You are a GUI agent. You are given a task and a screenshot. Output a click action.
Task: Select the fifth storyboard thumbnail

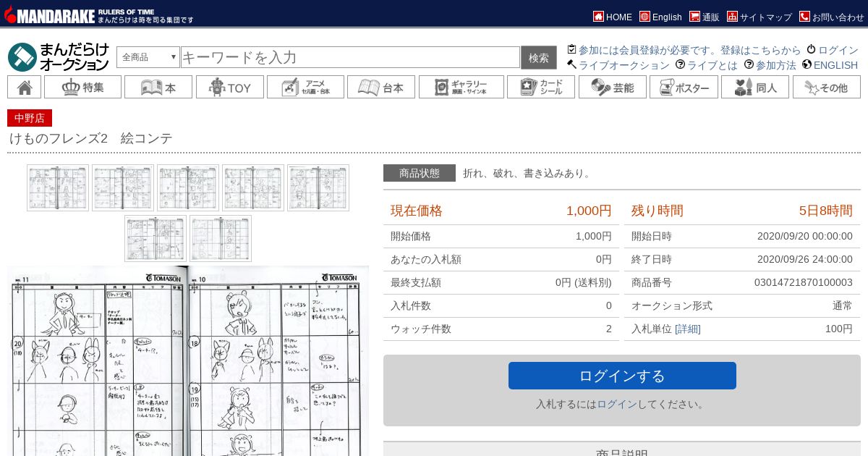[x=318, y=188]
